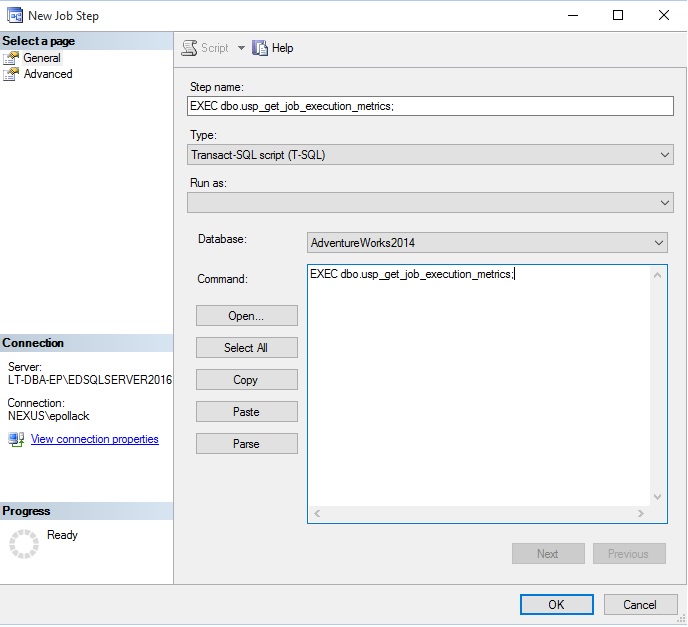
Task: Click Command box scroll left arrow
Action: (x=317, y=513)
